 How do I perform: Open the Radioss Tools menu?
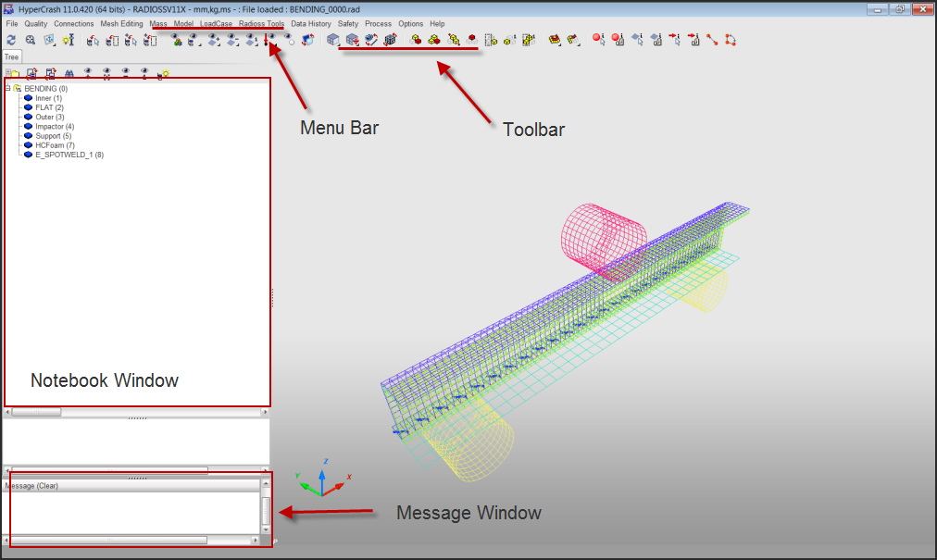[x=261, y=23]
